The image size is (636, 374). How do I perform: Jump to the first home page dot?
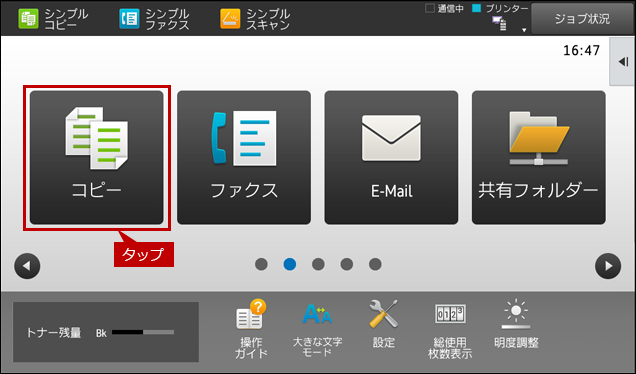pos(261,264)
